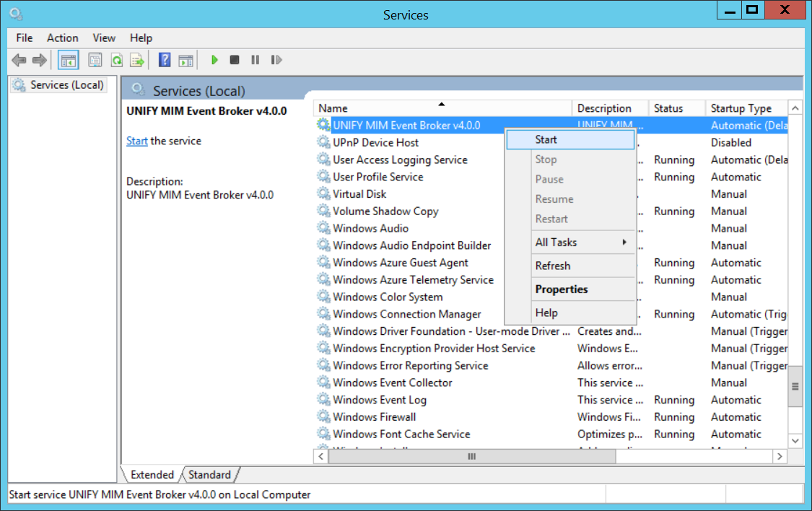Choose Refresh from the context menu

[x=570, y=266]
